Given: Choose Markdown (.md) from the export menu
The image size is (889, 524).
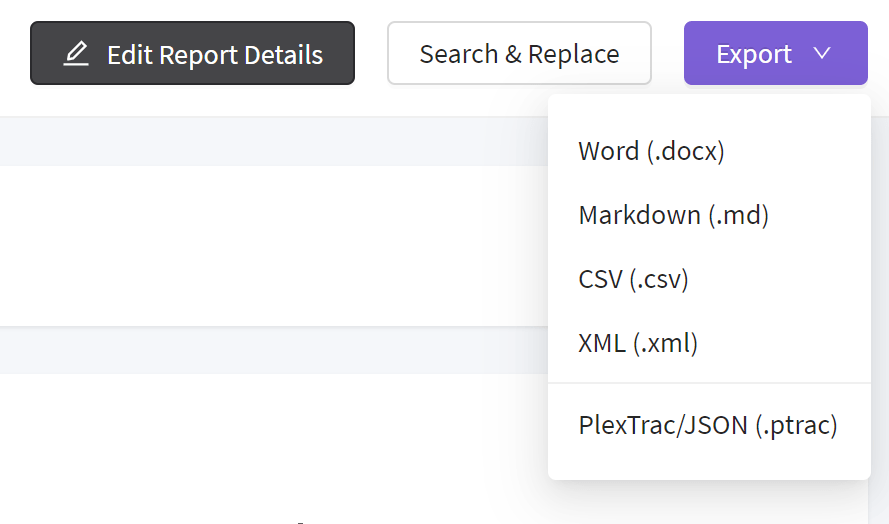Looking at the screenshot, I should 673,215.
